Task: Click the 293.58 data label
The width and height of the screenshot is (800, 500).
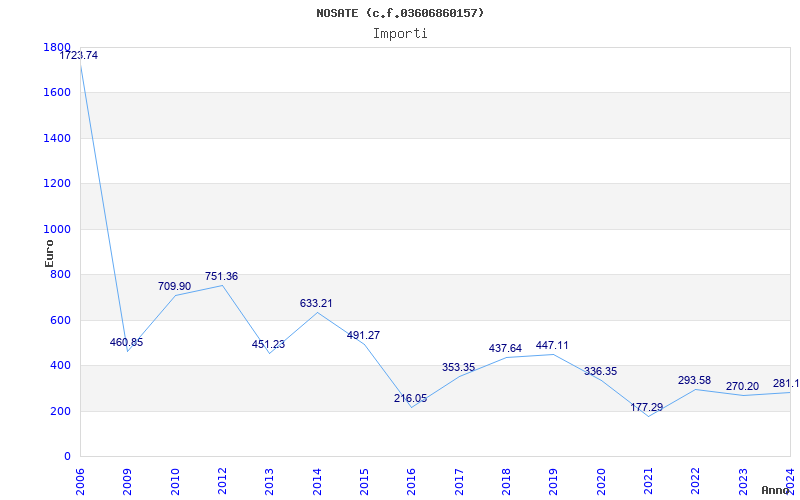Action: [694, 381]
